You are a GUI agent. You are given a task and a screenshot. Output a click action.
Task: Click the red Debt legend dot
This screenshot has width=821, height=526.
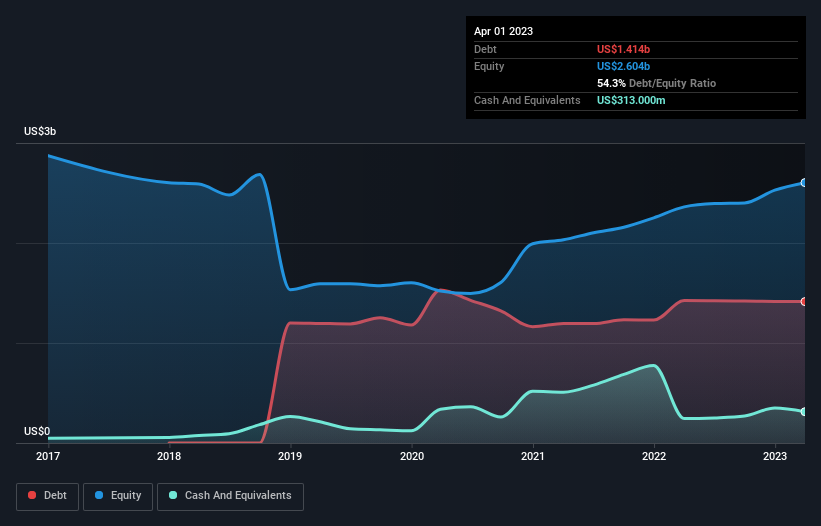point(32,495)
